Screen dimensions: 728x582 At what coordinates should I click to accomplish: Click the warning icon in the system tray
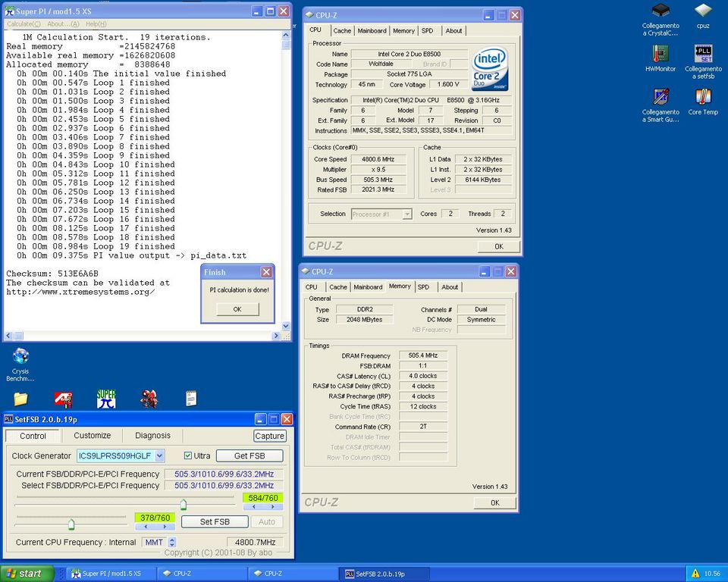click(695, 574)
